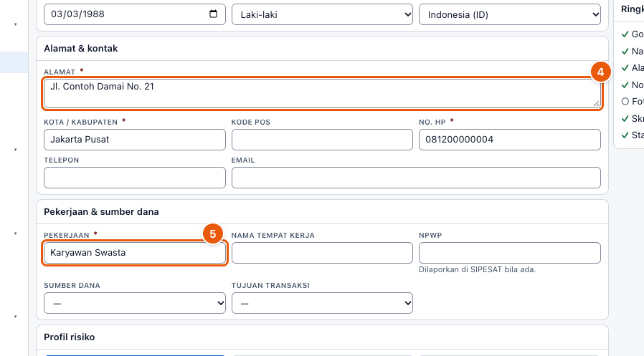Click the Alamat & kontak section heading

coord(81,49)
